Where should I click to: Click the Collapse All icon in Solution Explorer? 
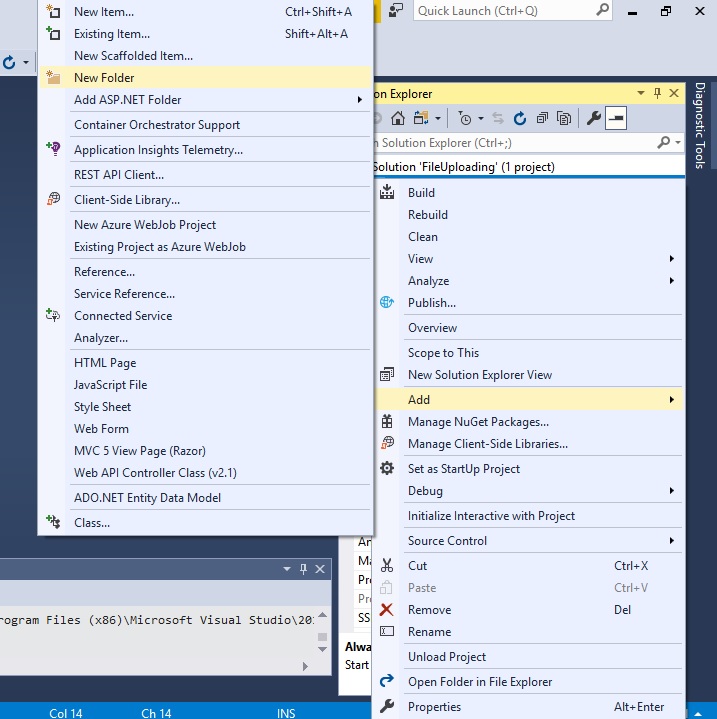[x=542, y=119]
